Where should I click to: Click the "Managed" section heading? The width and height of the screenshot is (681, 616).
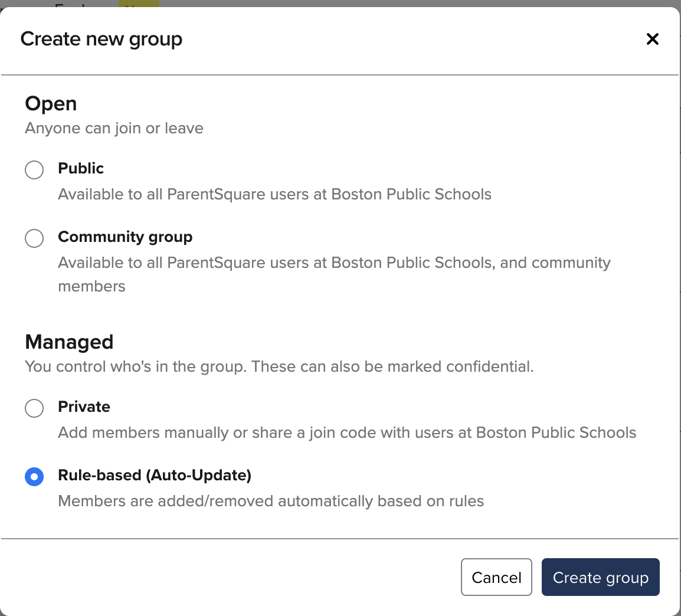click(x=69, y=342)
